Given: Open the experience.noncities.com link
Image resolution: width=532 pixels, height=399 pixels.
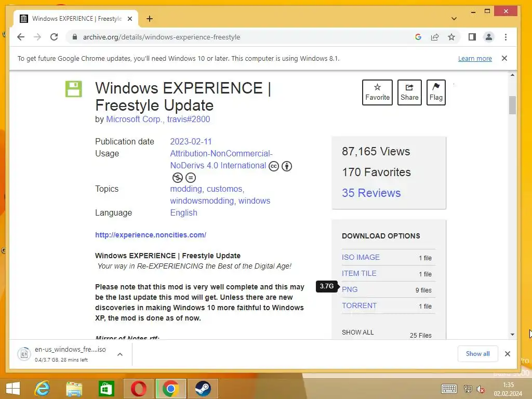Looking at the screenshot, I should (151, 235).
